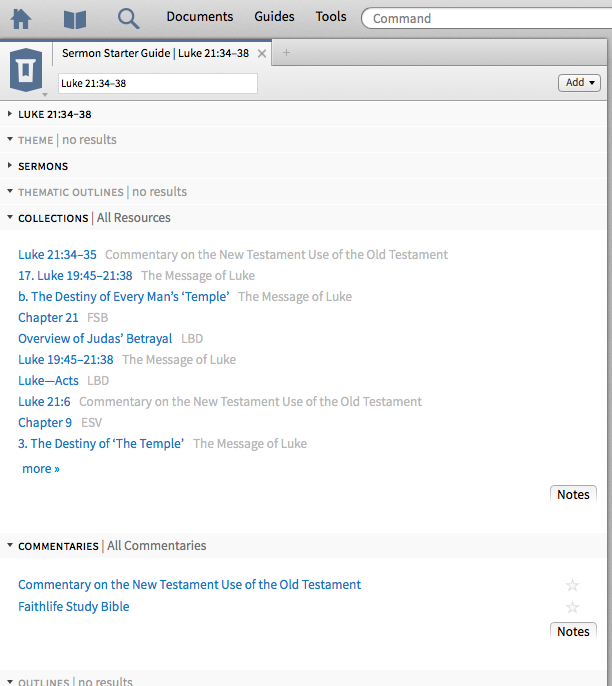
Task: Select Sermon Starter Guide Luke 21:34–38 tab
Action: [x=155, y=53]
